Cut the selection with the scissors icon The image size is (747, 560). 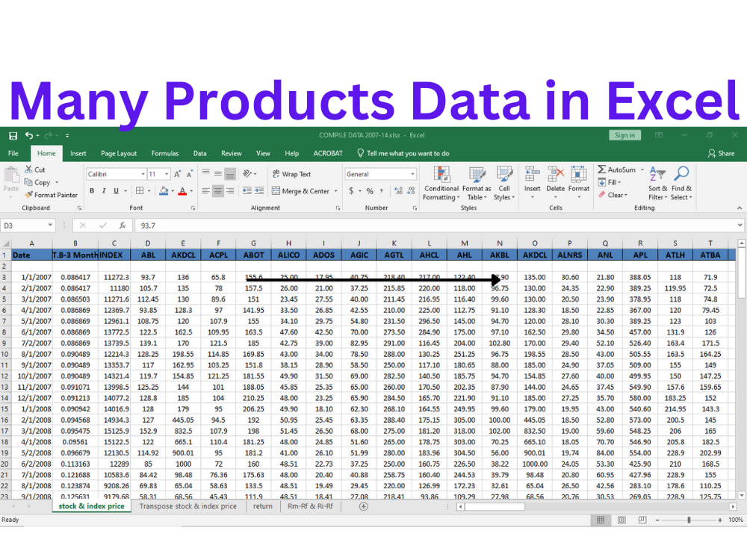click(35, 169)
